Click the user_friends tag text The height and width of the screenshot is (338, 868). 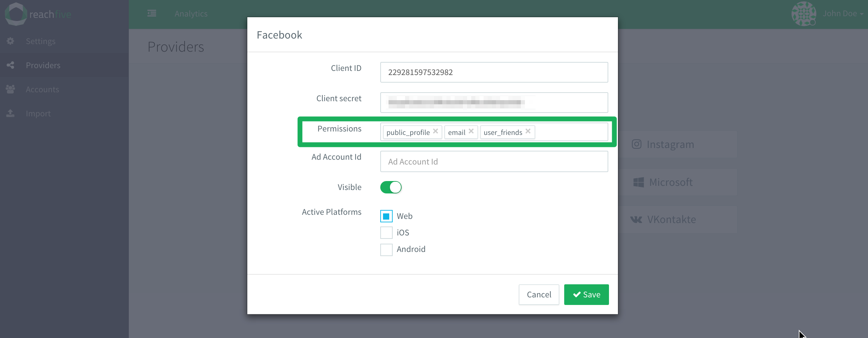[503, 133]
